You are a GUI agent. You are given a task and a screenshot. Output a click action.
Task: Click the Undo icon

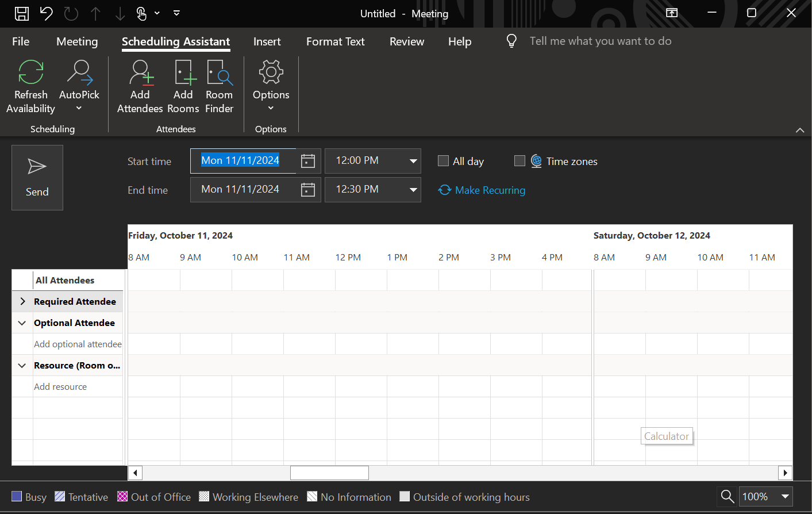46,13
